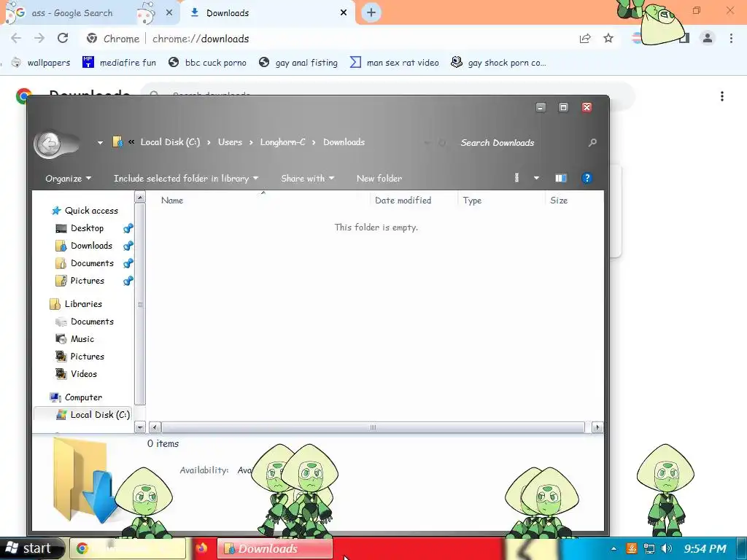Image resolution: width=747 pixels, height=560 pixels.
Task: Open Include selected folder in library menu
Action: click(186, 179)
